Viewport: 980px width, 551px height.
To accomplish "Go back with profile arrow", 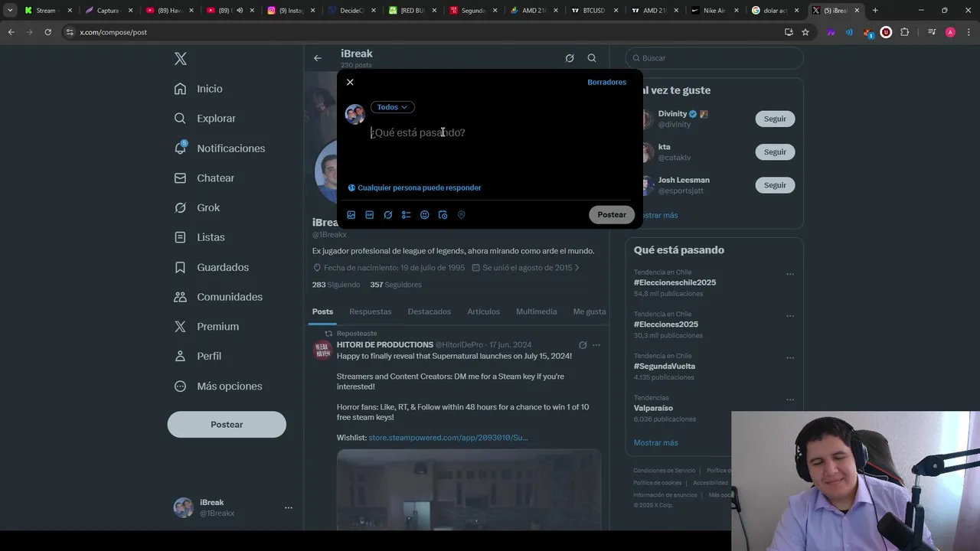I will [317, 58].
